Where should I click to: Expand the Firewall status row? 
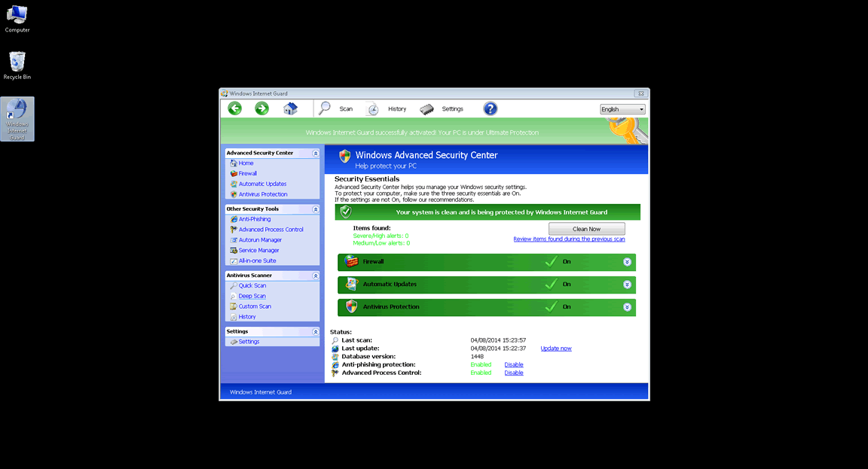pos(627,262)
